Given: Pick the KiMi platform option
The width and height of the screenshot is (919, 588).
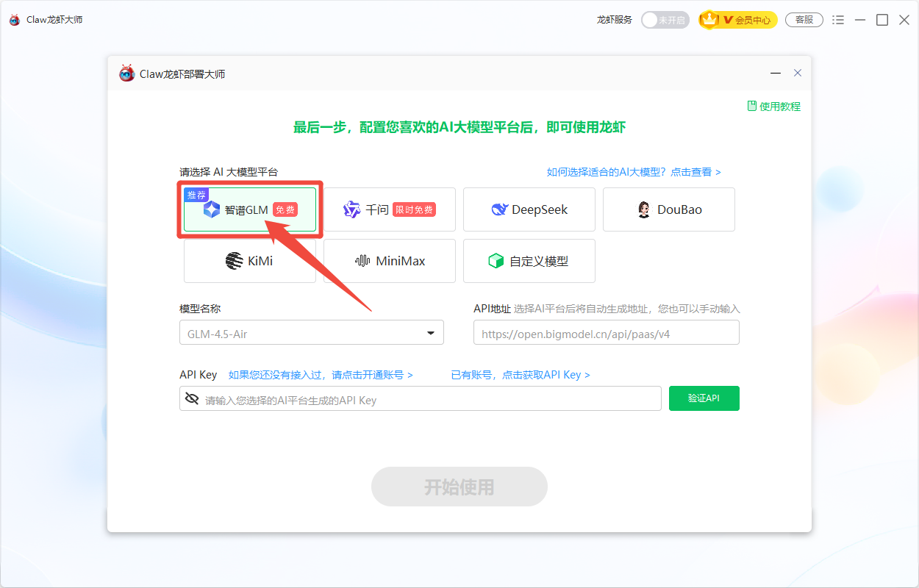Looking at the screenshot, I should [250, 261].
